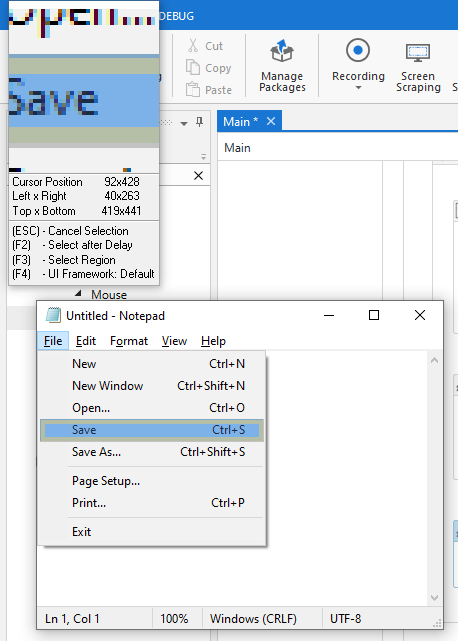Switch to the DEBUG ribbon tab
458x641 pixels.
pyautogui.click(x=177, y=16)
